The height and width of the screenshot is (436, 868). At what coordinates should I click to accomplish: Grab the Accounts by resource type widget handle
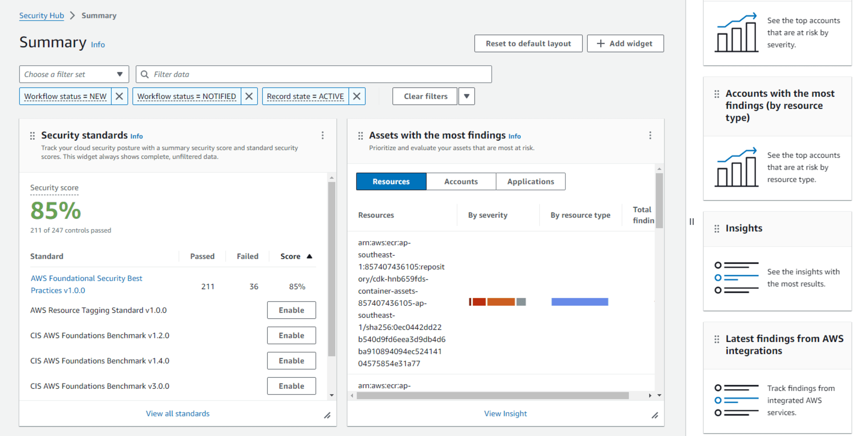[717, 94]
